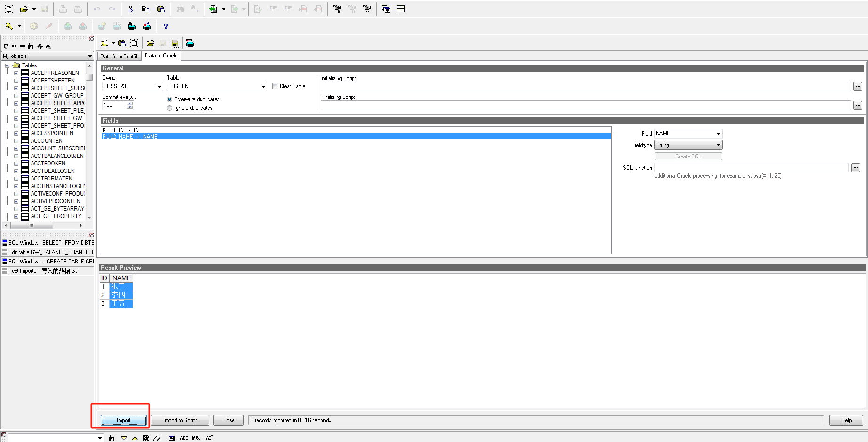Screen dimensions: 868x442
Task: Click the binoculars Find icon in object browser
Action: pyautogui.click(x=31, y=46)
